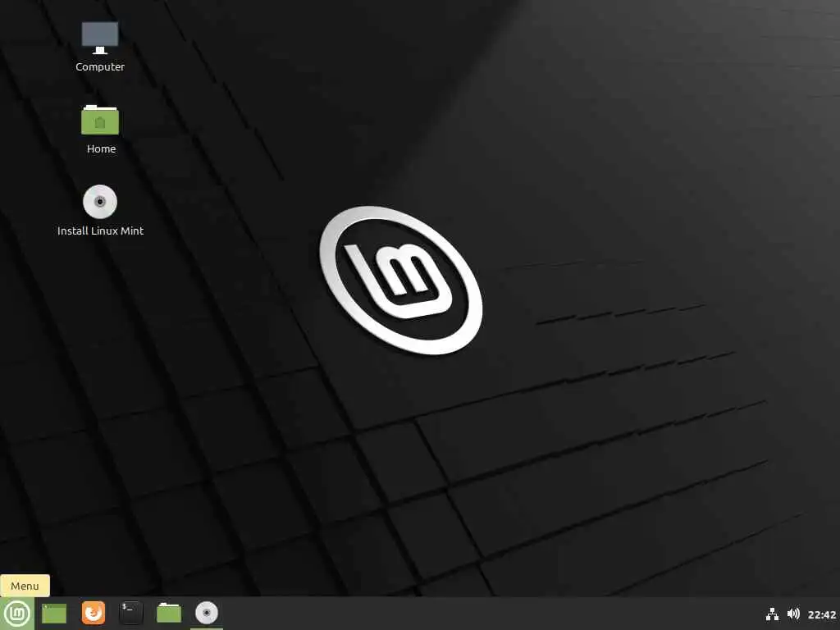Select the Install Linux Mint disc icon
The image size is (840, 630).
(x=99, y=202)
